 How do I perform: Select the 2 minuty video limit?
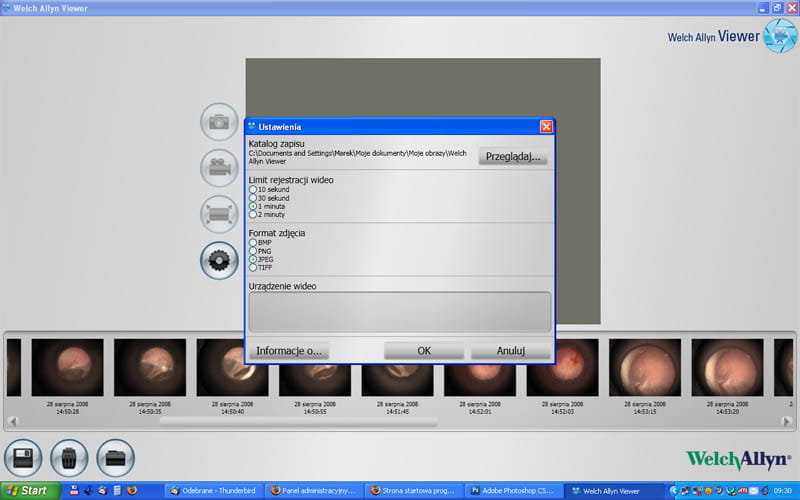click(253, 214)
